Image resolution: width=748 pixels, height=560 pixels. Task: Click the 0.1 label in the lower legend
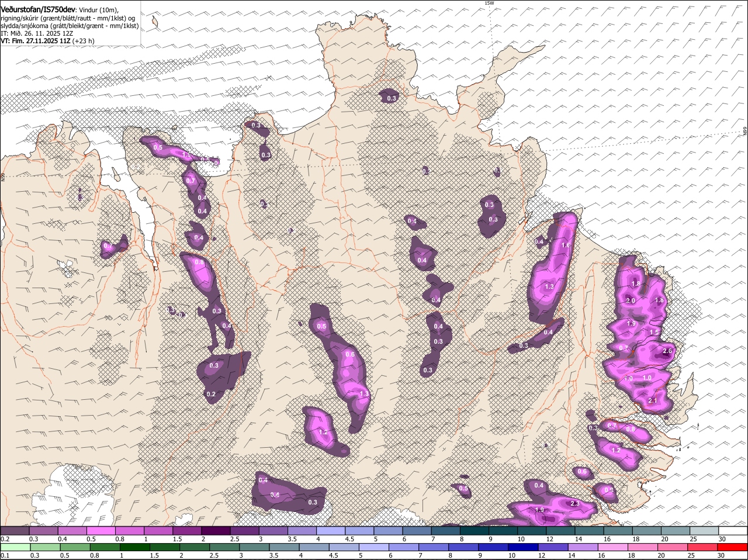click(x=5, y=555)
